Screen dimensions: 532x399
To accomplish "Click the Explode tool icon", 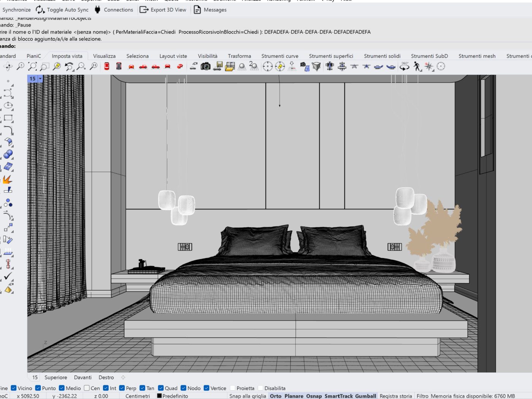I will 8,179.
